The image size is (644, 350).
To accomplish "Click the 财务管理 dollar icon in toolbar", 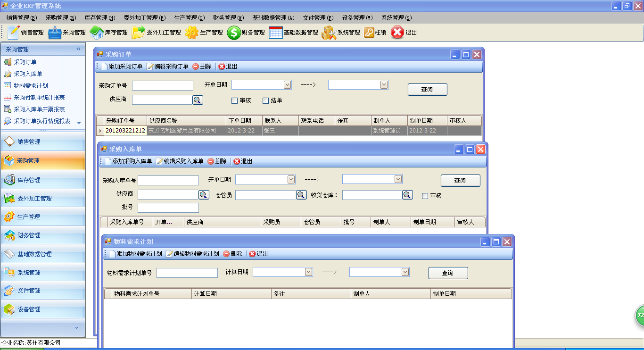I will (234, 33).
